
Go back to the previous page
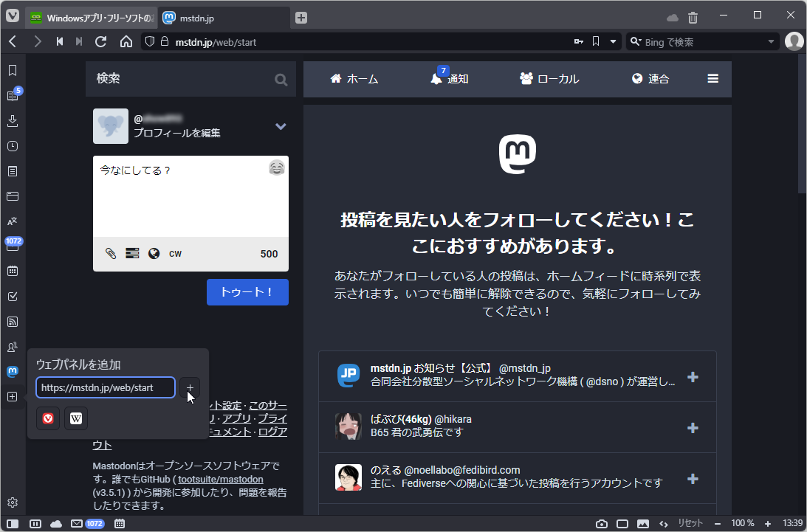(x=13, y=41)
